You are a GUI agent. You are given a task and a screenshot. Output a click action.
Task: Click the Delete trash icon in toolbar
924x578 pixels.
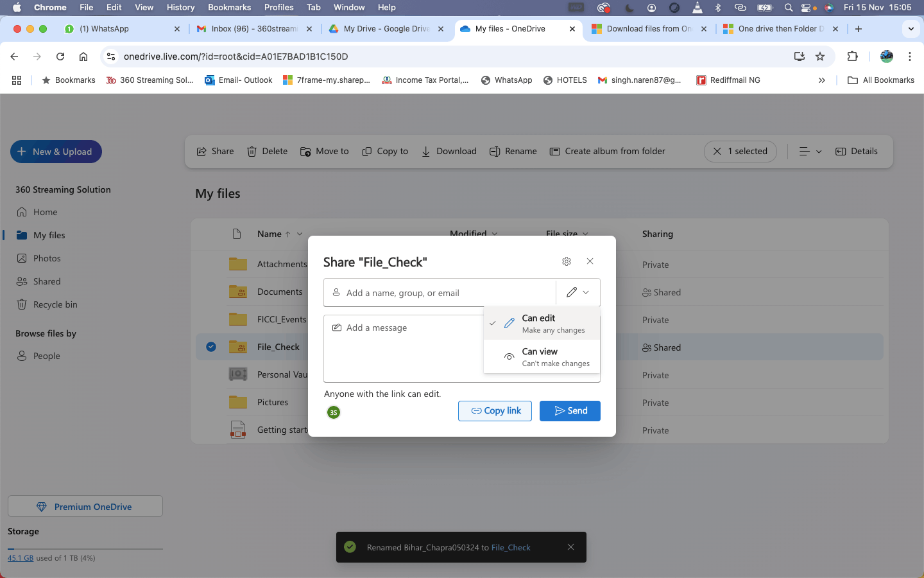coord(268,152)
